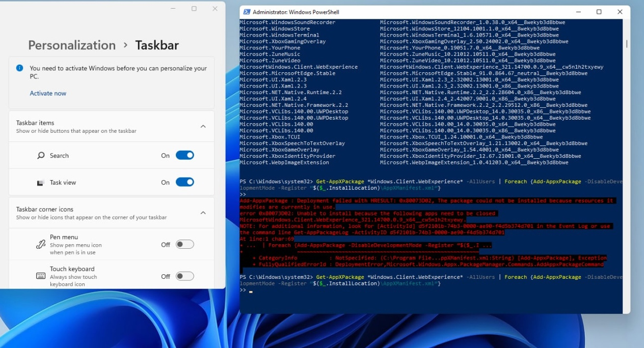Select Microsoft.ZuneMusic name in output

270,54
